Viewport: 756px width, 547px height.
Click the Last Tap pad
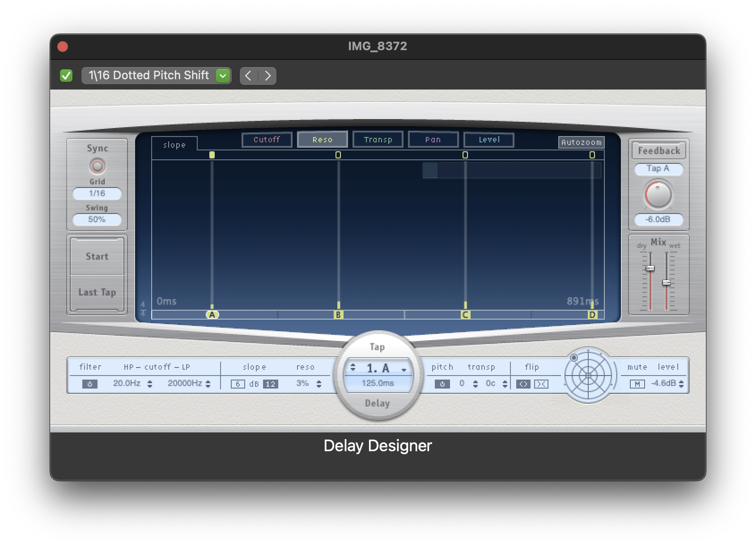coord(97,292)
